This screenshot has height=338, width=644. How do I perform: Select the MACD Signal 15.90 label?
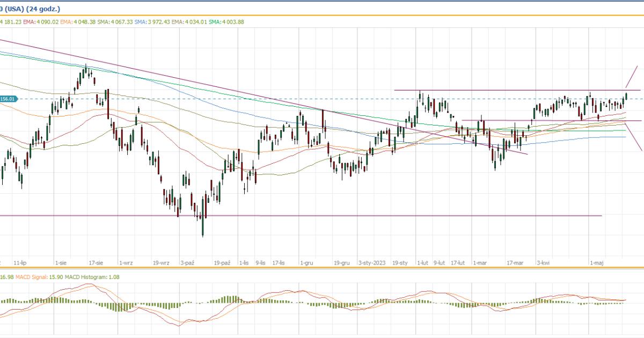point(36,277)
